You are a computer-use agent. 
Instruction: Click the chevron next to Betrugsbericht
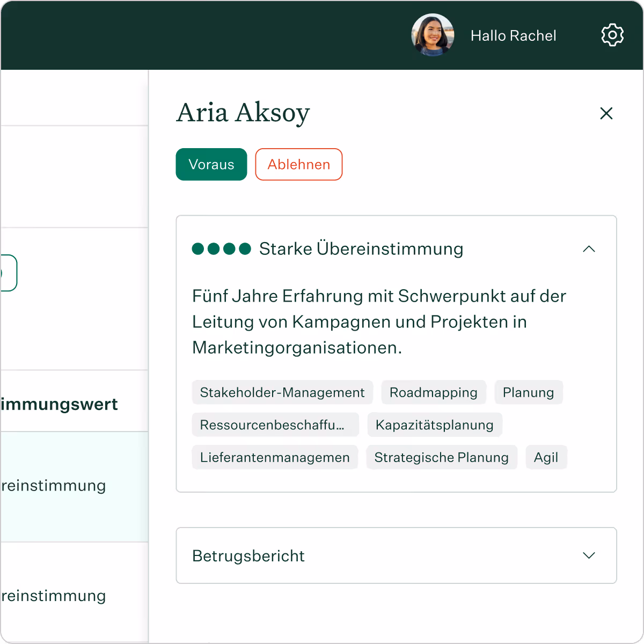pos(589,556)
